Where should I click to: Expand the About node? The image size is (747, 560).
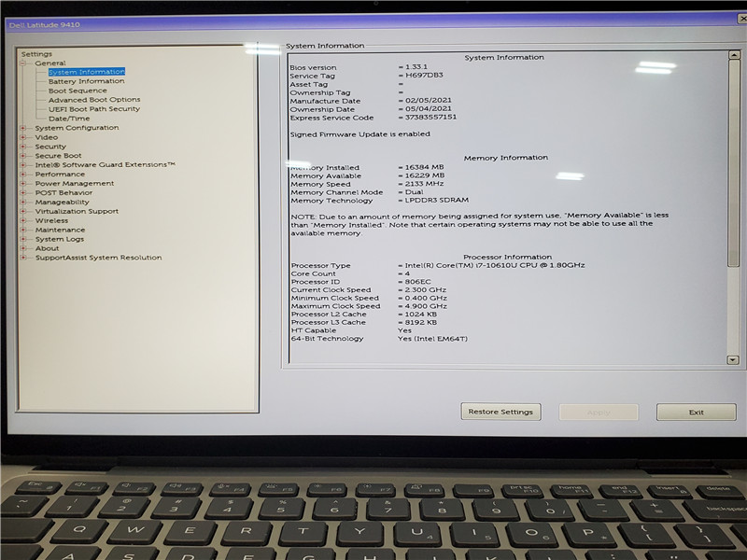coord(22,248)
